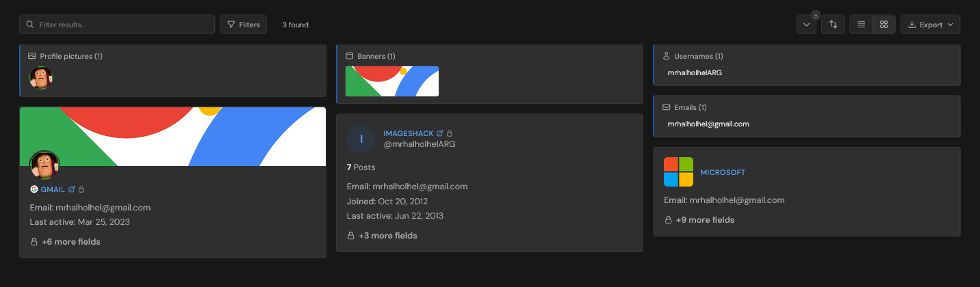Image resolution: width=980 pixels, height=287 pixels.
Task: Select the profile picture thumbnail
Action: point(41,78)
